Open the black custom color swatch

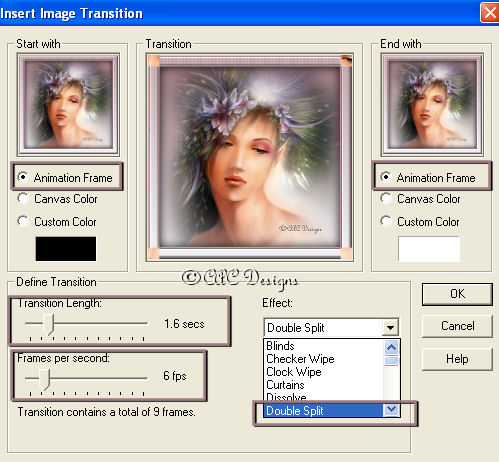click(x=66, y=249)
